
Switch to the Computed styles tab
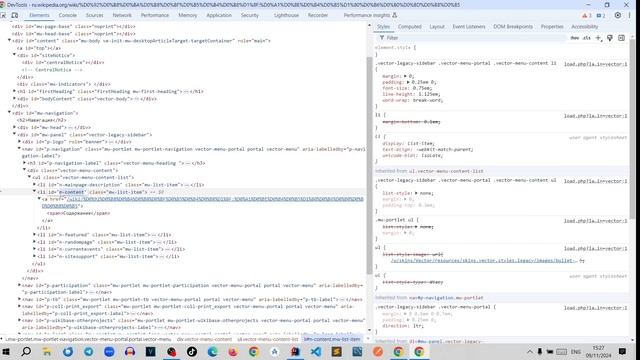pyautogui.click(x=409, y=27)
